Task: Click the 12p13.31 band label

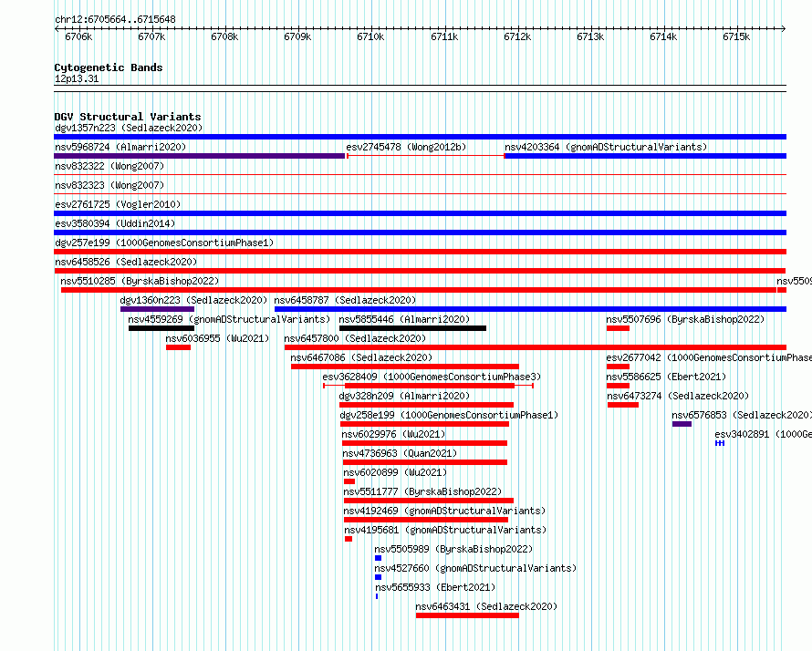Action: point(77,78)
